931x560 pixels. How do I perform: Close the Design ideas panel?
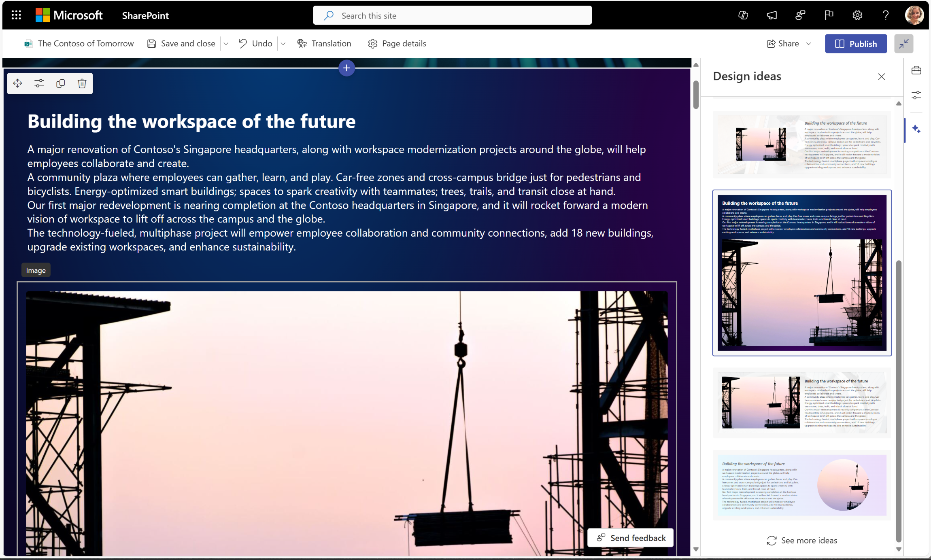tap(882, 76)
